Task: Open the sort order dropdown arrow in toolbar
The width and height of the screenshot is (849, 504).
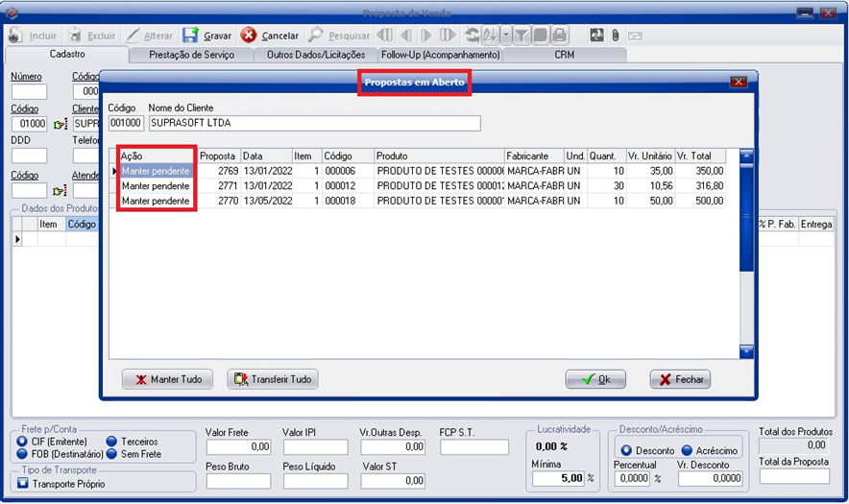Action: [x=506, y=36]
